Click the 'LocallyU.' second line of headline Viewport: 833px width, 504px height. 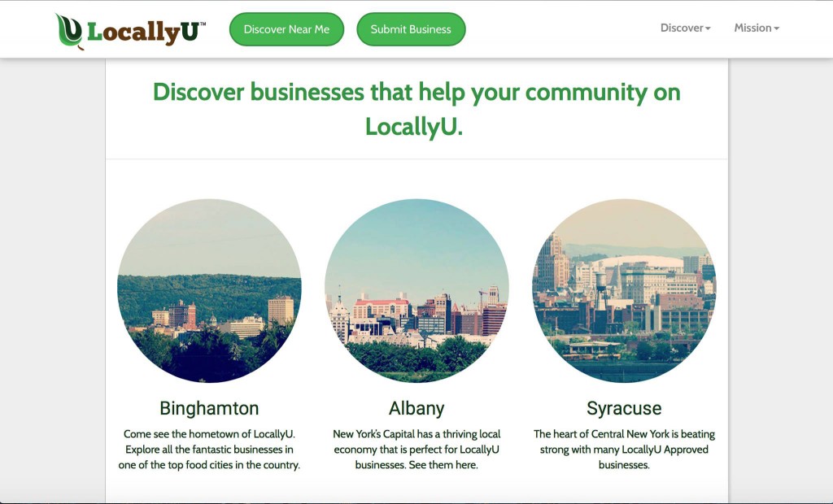(x=414, y=126)
